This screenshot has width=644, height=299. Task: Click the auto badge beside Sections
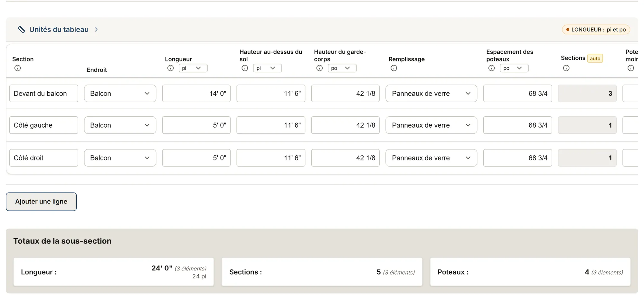(595, 59)
